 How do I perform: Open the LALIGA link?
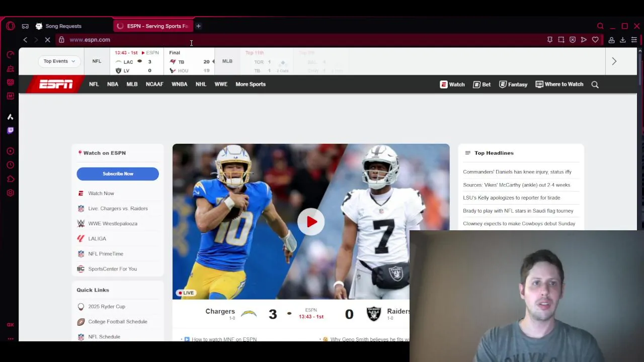tap(97, 238)
